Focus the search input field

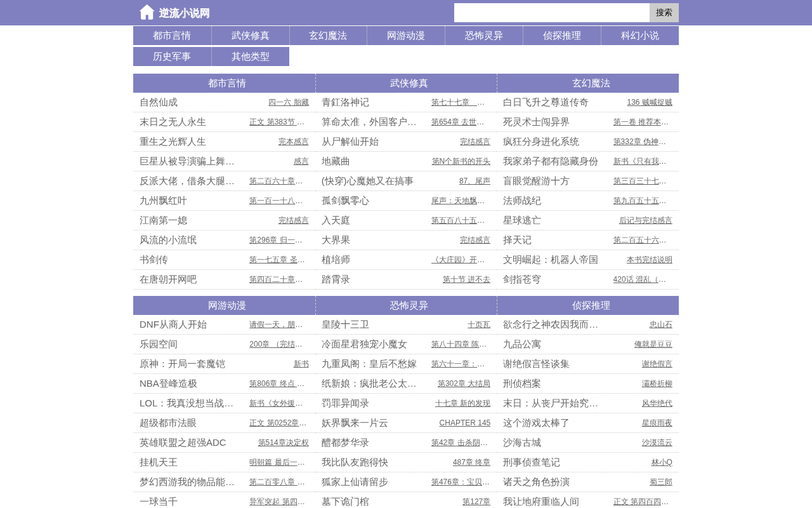click(x=552, y=13)
